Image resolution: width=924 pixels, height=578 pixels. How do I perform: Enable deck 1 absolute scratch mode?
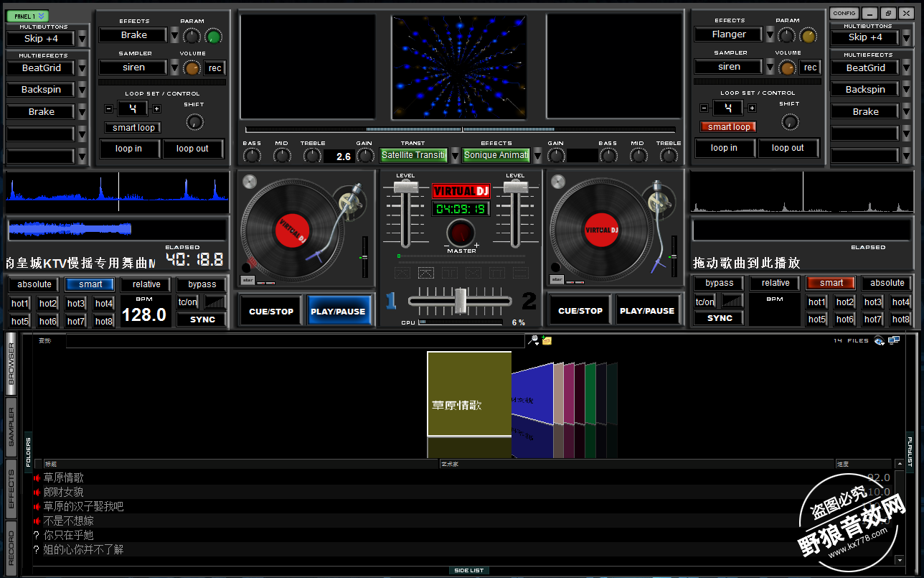coord(34,284)
